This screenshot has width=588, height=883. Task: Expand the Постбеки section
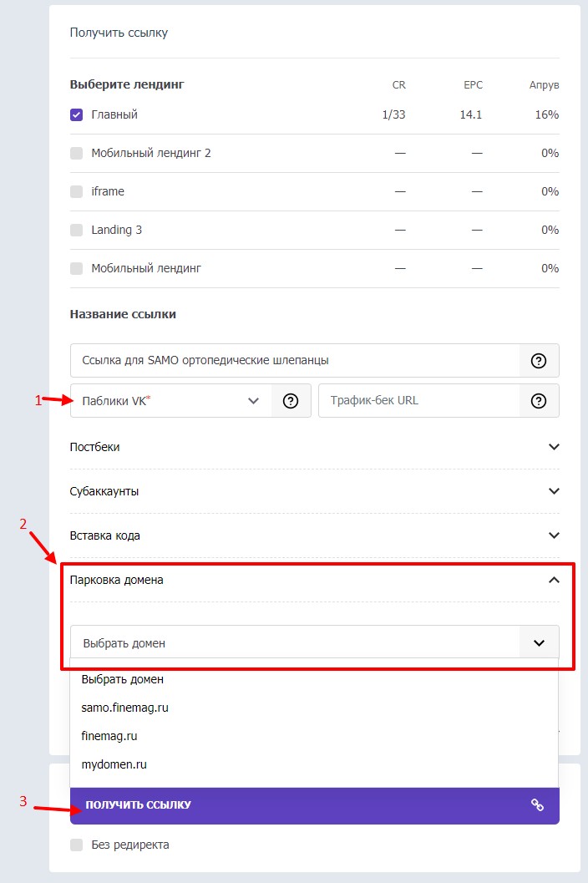[314, 447]
